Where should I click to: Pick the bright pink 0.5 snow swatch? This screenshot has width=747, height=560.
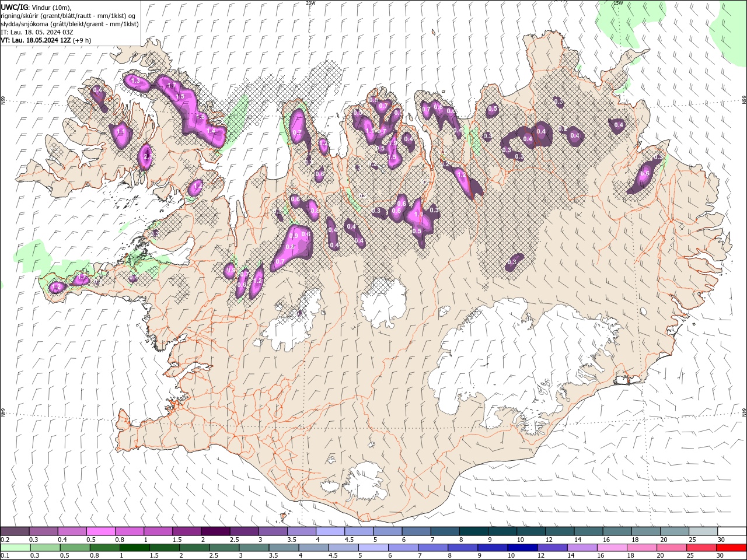click(100, 531)
